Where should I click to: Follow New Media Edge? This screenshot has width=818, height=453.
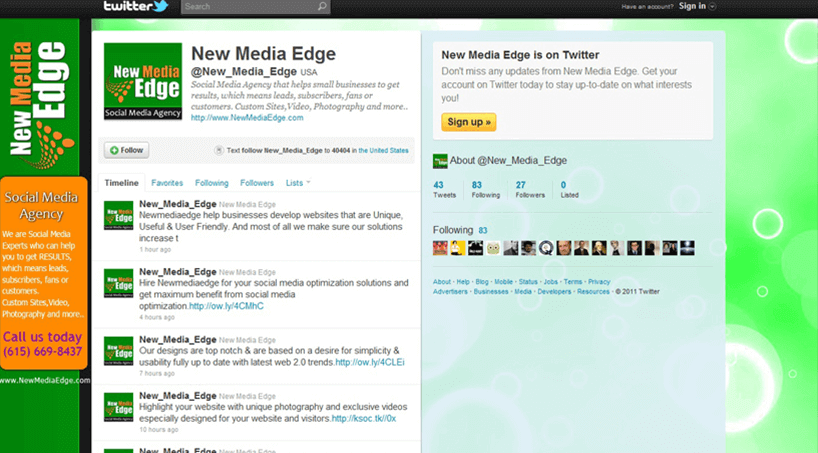[126, 150]
